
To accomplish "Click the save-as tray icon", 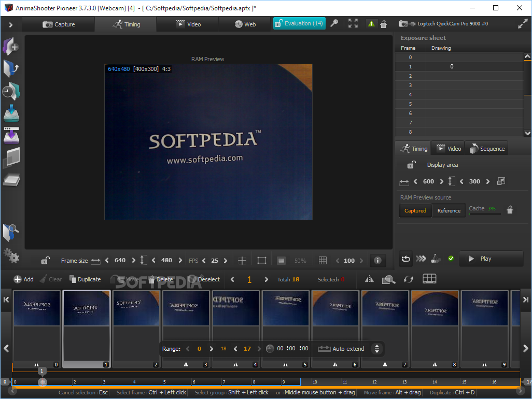I will [x=11, y=135].
